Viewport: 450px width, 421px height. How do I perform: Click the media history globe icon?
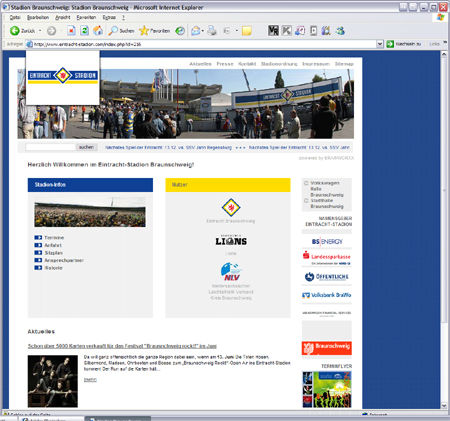[180, 31]
